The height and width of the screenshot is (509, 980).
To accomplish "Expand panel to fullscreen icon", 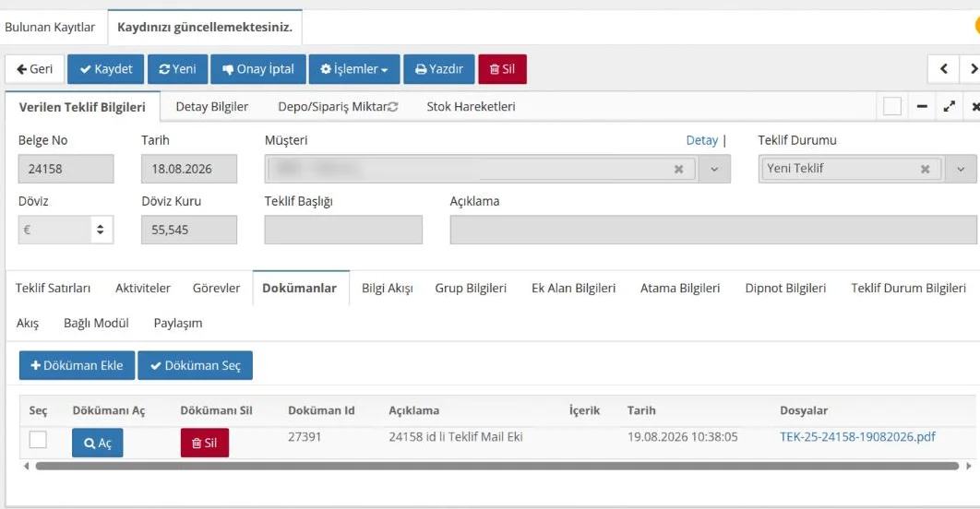I will pos(950,107).
